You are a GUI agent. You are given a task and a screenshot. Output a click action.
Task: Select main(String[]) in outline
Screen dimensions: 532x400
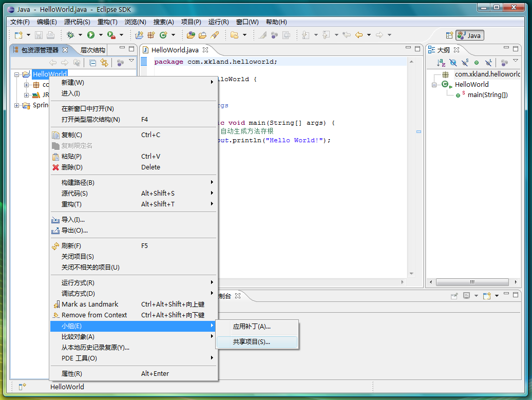(x=487, y=95)
